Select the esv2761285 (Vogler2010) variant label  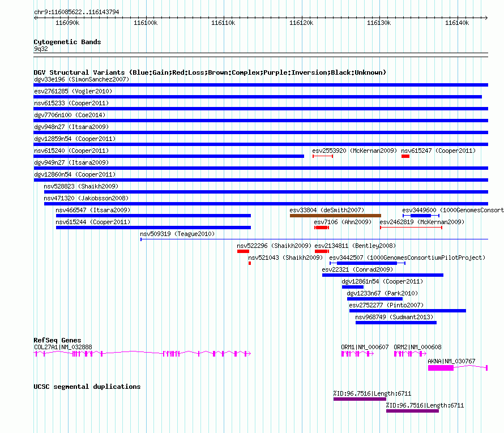(x=73, y=91)
